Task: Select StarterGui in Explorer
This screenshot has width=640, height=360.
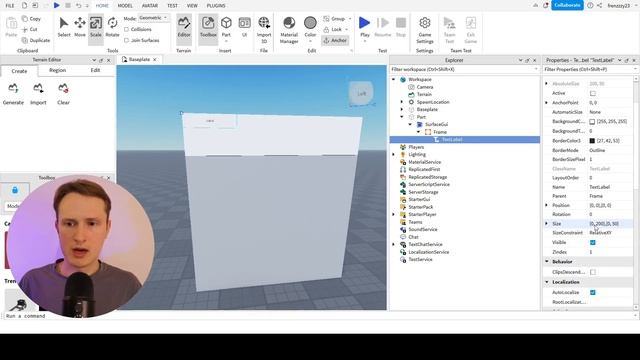Action: [x=419, y=200]
